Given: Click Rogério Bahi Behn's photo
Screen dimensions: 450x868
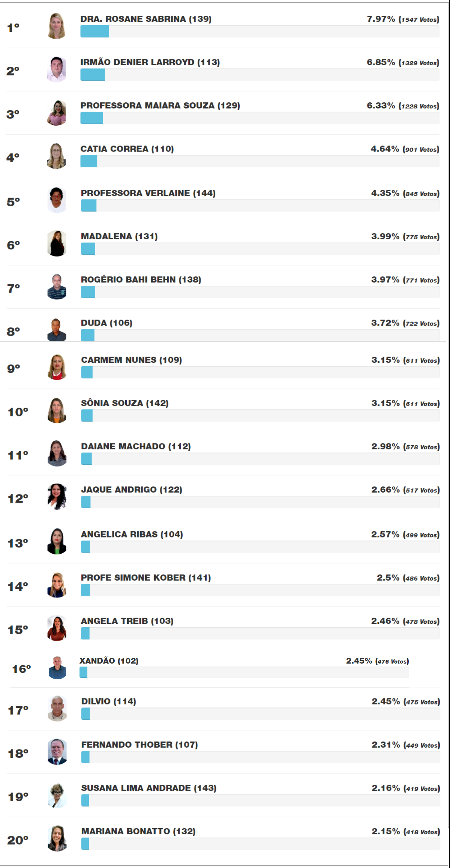Looking at the screenshot, I should point(57,287).
